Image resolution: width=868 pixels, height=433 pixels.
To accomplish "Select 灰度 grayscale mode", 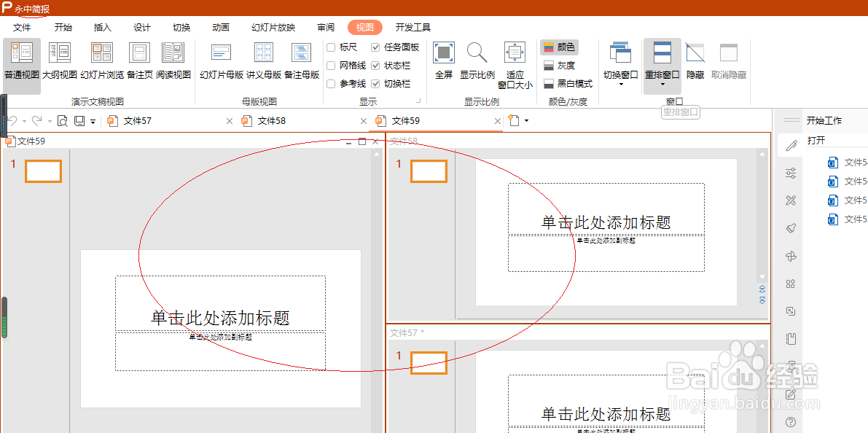I will 559,66.
